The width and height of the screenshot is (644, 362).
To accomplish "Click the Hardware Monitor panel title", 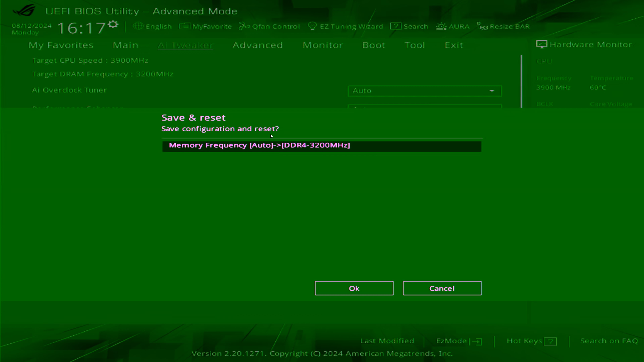I will point(591,44).
